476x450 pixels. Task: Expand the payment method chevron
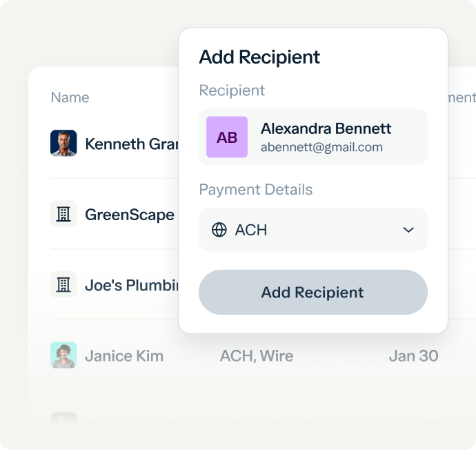coord(408,230)
